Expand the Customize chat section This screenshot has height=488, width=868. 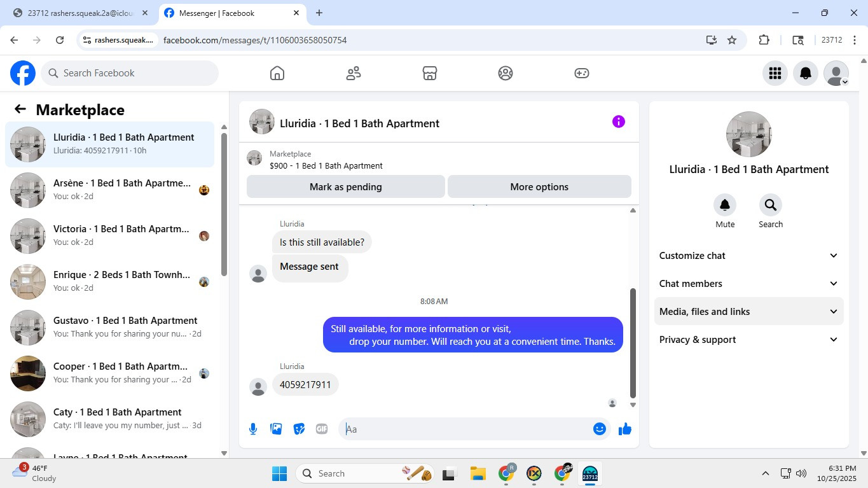[749, 256]
